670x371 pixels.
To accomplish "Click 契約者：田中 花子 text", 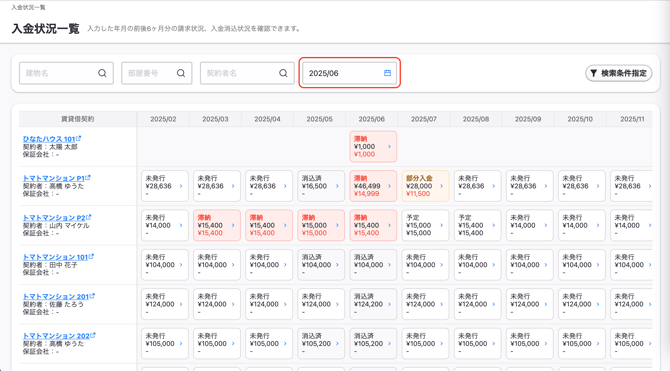I will point(50,265).
